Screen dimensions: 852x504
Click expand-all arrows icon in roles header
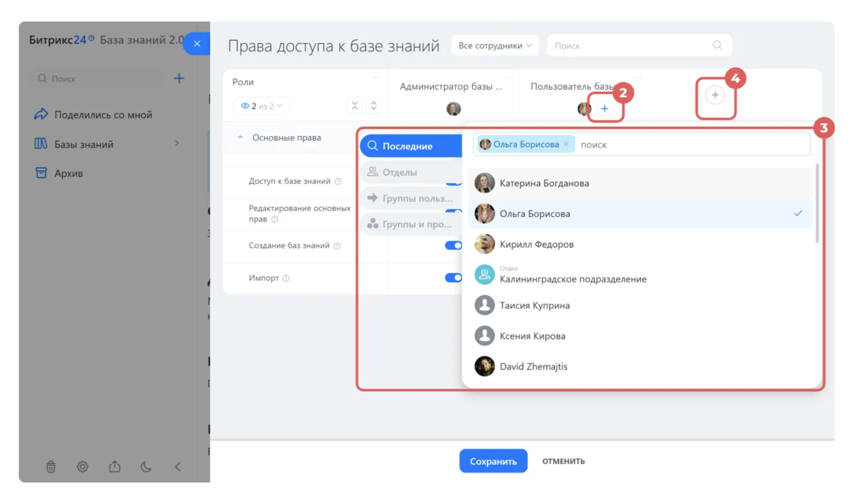click(374, 105)
